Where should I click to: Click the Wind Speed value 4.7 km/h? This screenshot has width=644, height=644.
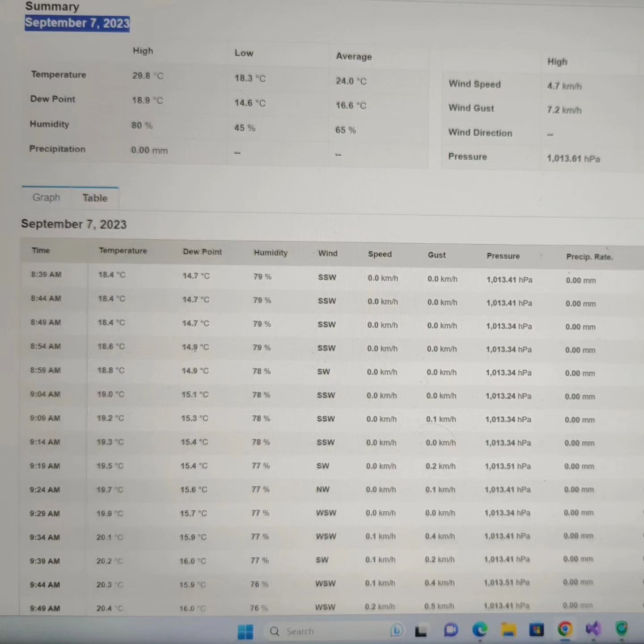pos(564,86)
